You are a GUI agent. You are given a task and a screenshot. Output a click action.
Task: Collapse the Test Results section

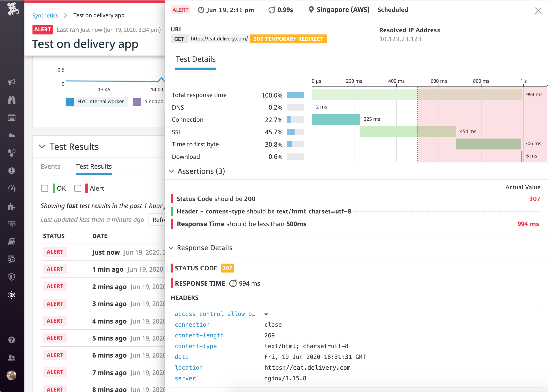click(x=42, y=147)
